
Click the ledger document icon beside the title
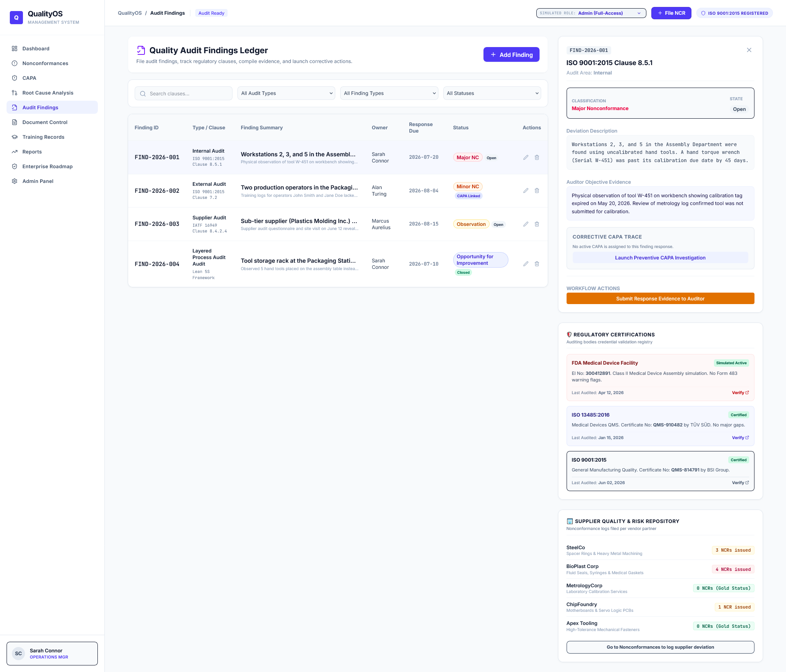coord(141,50)
